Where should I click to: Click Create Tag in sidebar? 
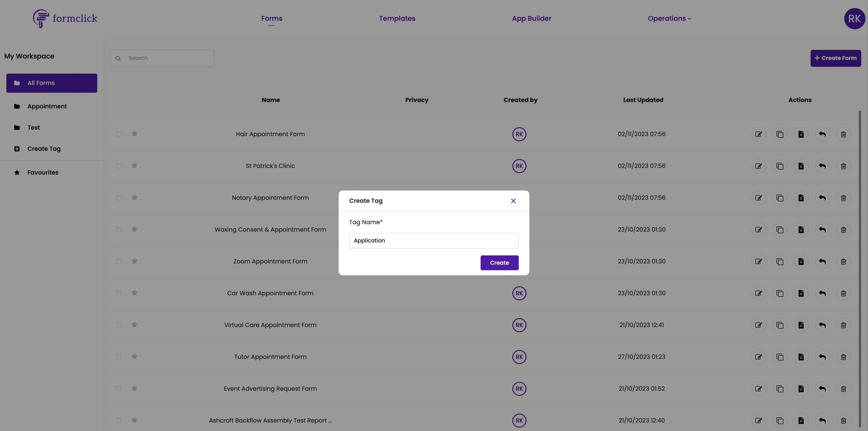click(44, 149)
